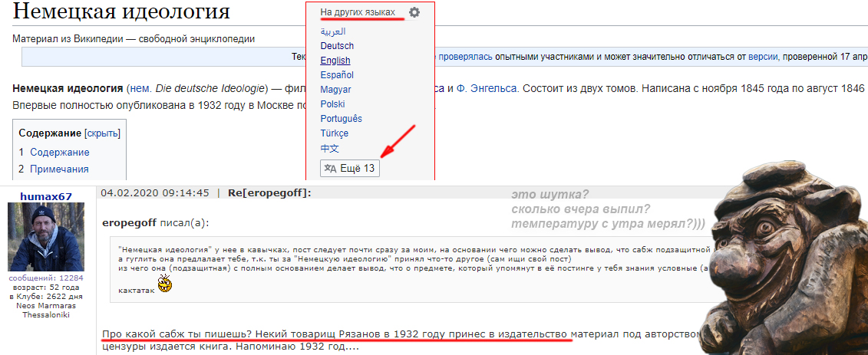Open the Türkçe language version
The height and width of the screenshot is (355, 868).
(x=334, y=133)
